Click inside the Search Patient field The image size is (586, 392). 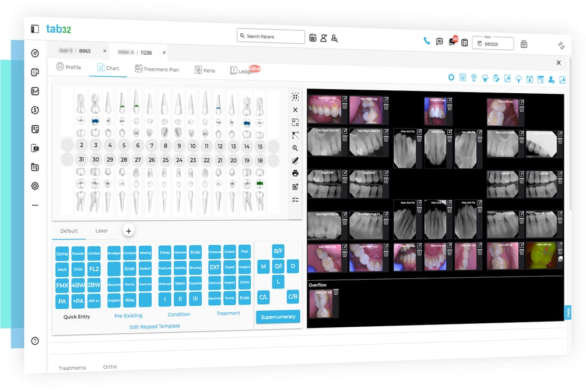[271, 36]
